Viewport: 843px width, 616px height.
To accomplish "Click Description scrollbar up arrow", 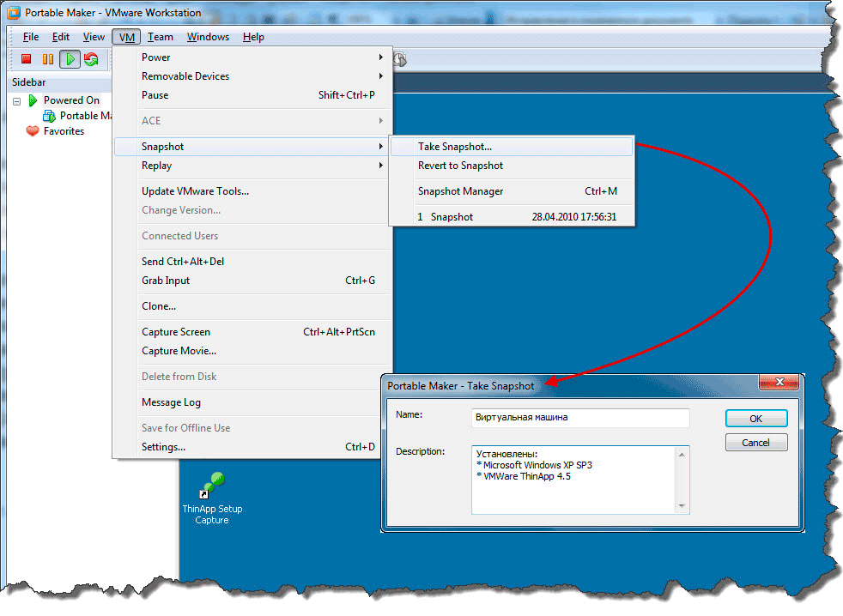I will (682, 455).
